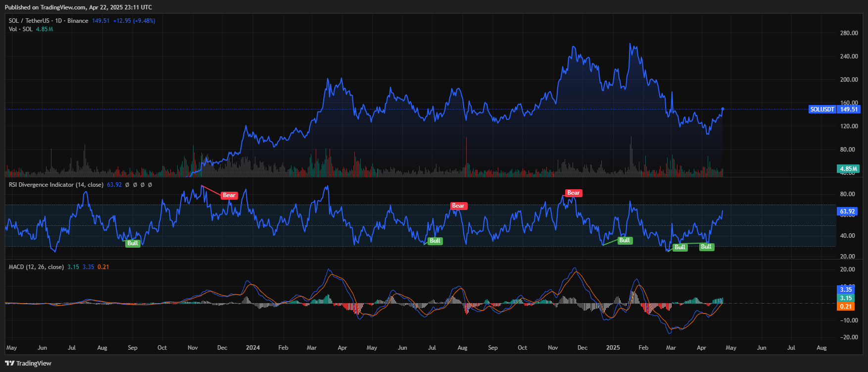Select the RSI 63.92 value label on axis
The width and height of the screenshot is (868, 372).
848,212
